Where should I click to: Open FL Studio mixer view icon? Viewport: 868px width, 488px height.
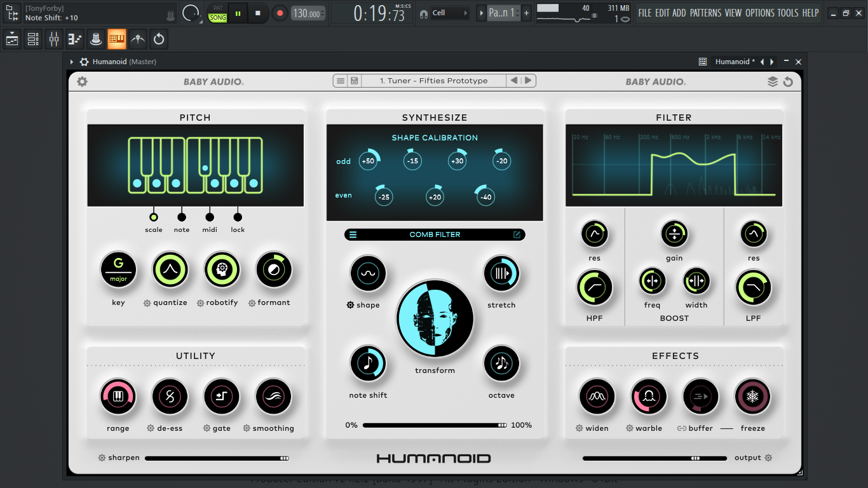(x=54, y=39)
